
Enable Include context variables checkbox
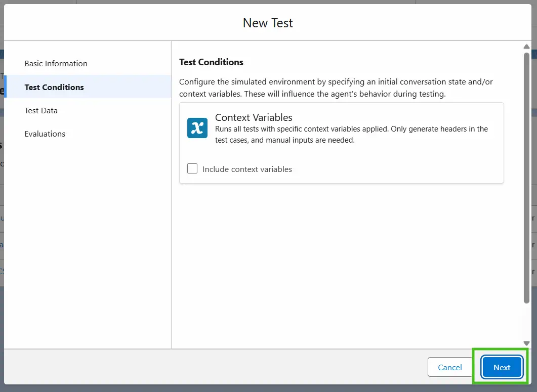point(192,169)
